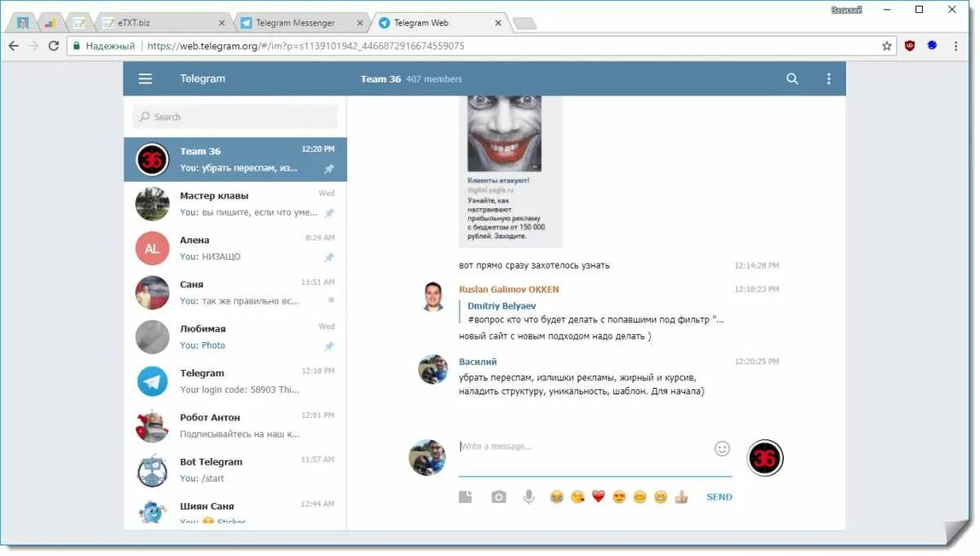Viewport: 980px width, 556px height.
Task: Open the three-dot options menu in chat header
Action: [829, 79]
